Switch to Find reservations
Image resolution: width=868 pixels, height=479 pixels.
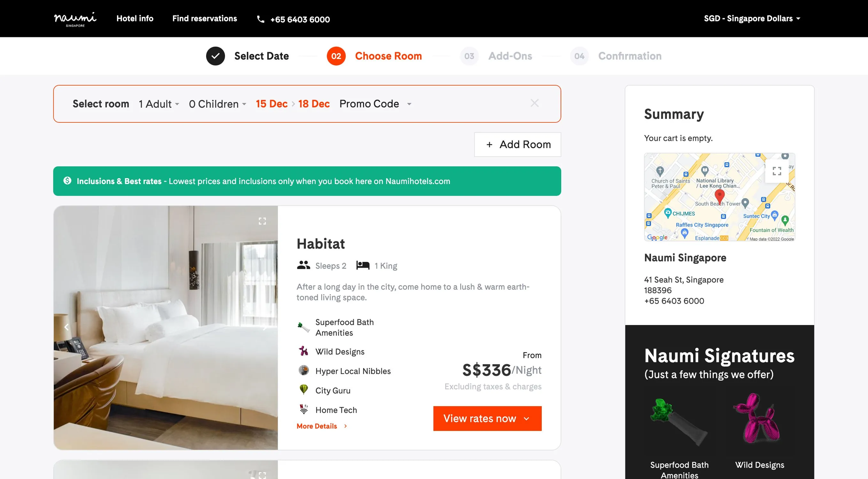click(x=205, y=19)
